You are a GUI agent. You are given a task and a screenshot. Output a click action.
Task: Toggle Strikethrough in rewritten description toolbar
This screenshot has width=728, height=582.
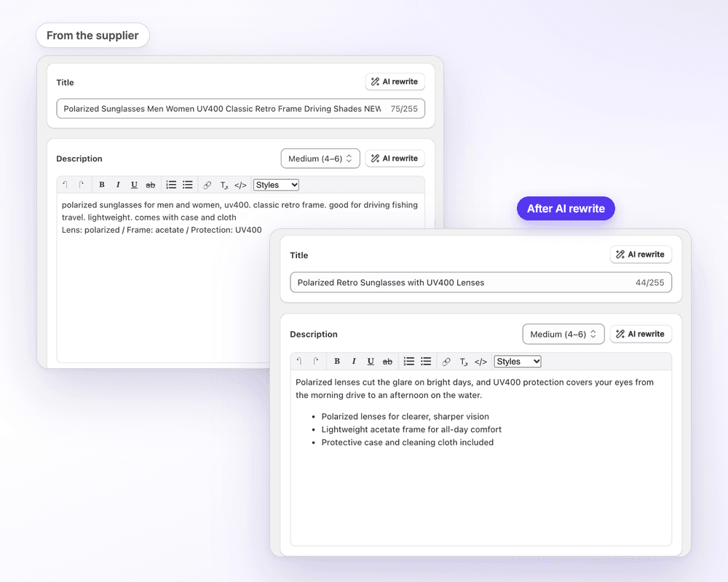(387, 361)
